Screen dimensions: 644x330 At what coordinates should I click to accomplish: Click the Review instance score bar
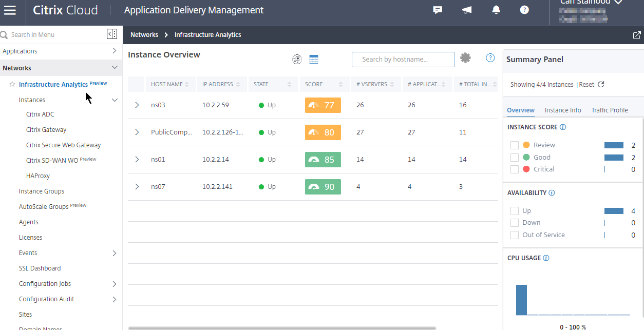614,145
